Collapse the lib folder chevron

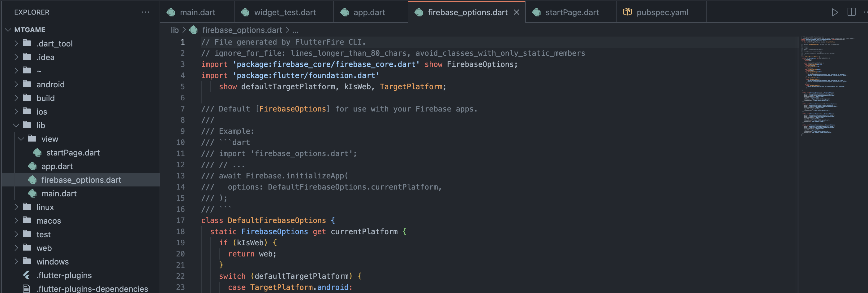16,125
